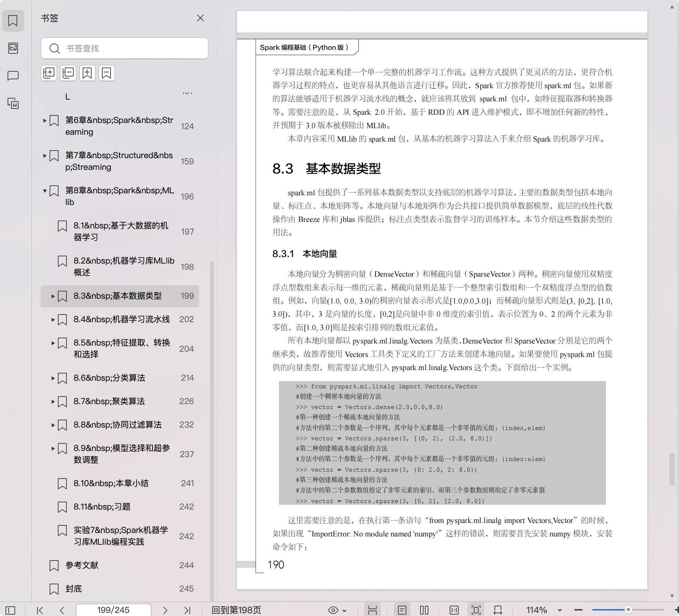Viewport: 679px width, 616px height.
Task: Open the convert-to-Word sidebar icon
Action: coord(13,103)
